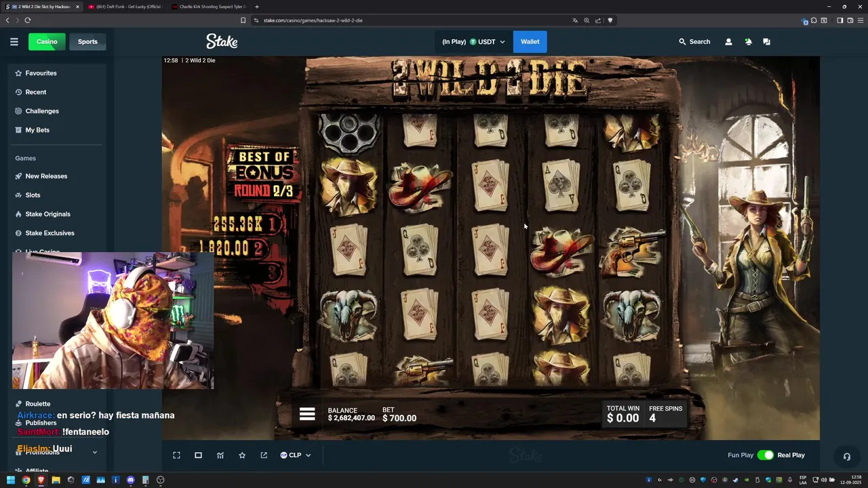Image resolution: width=868 pixels, height=488 pixels.
Task: Open the Calculator taskbar icon
Action: tap(145, 480)
